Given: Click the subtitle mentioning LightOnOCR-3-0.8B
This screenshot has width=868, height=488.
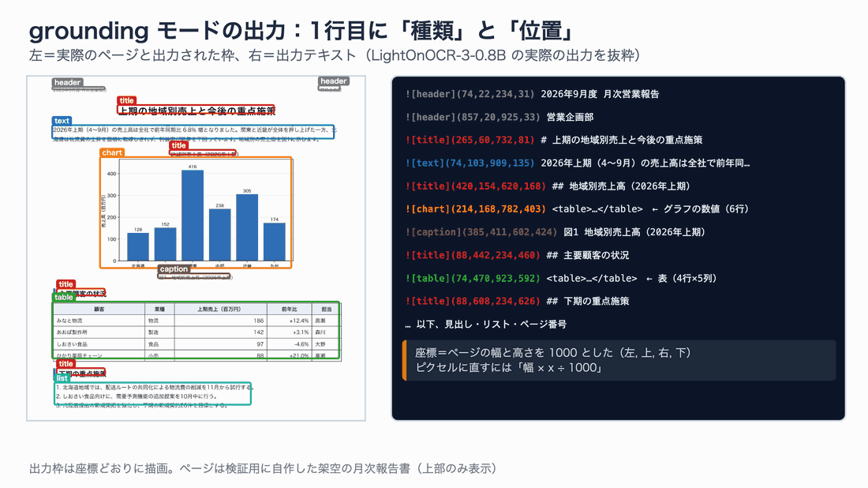Looking at the screenshot, I should click(335, 55).
